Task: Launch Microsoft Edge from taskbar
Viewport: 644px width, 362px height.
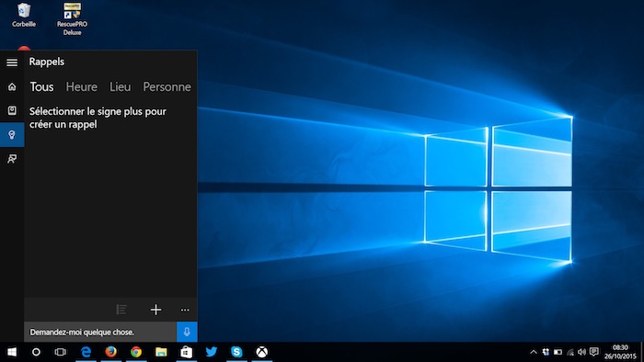Action: pos(86,352)
